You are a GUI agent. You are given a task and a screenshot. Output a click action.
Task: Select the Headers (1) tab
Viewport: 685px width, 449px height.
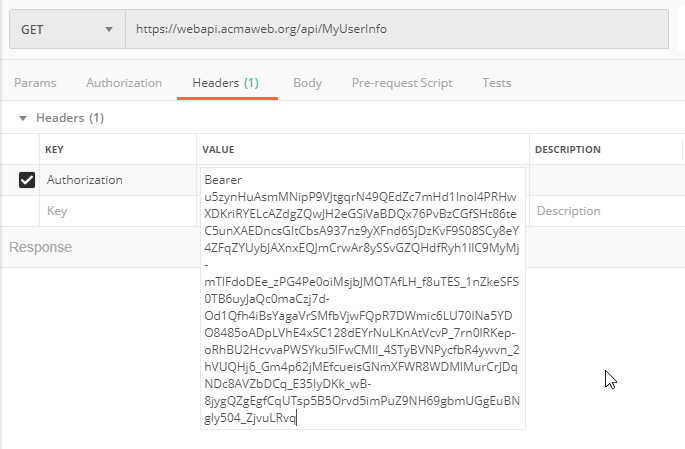(x=225, y=83)
